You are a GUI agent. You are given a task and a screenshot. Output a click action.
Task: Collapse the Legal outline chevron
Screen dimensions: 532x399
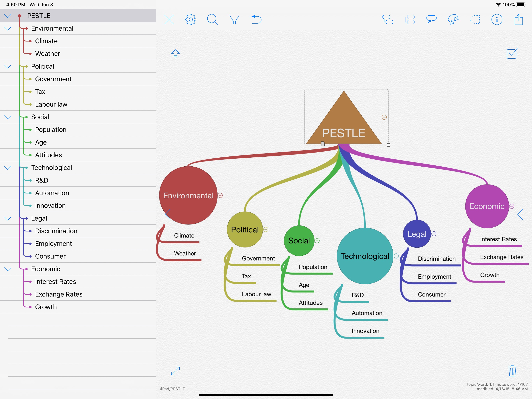coord(8,218)
